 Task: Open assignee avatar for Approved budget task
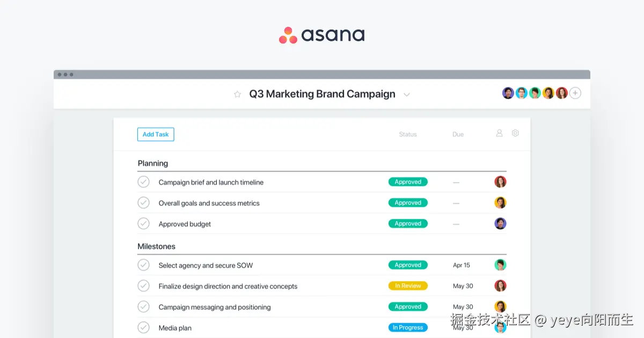pos(500,224)
